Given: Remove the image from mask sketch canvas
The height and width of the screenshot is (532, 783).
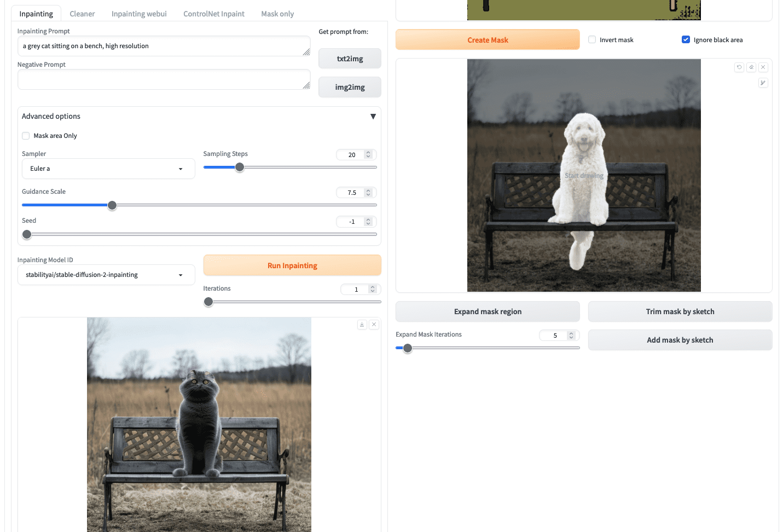Looking at the screenshot, I should 763,67.
